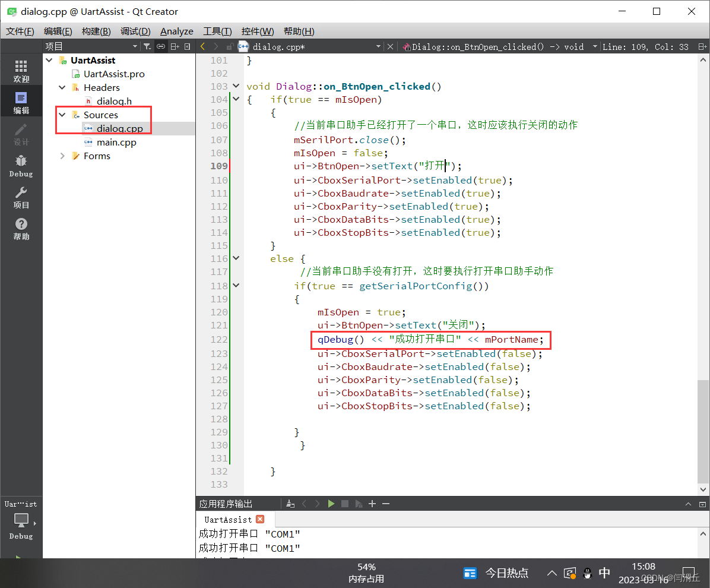Screen dimensions: 710x588
Task: Fold the else block at line 116
Action: tap(236, 258)
